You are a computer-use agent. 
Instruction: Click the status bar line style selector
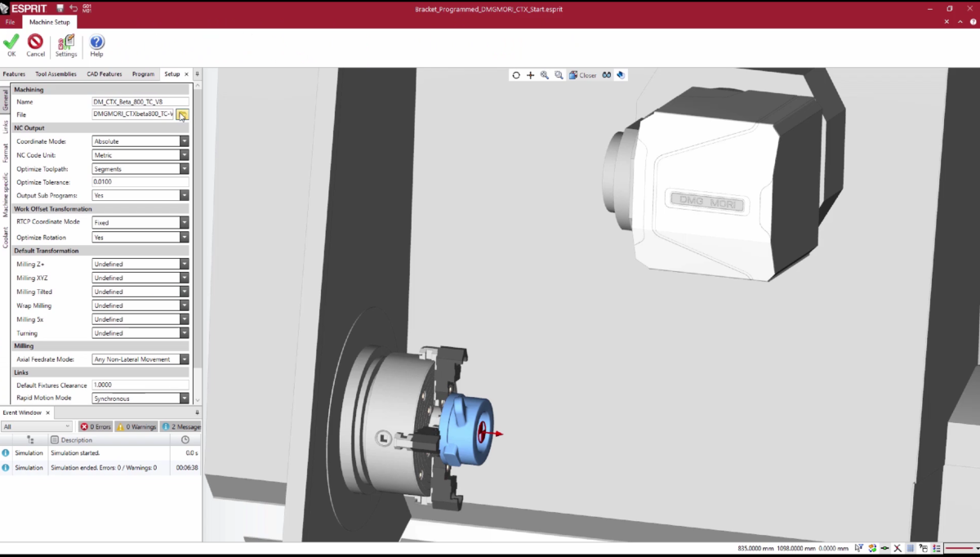pos(960,548)
